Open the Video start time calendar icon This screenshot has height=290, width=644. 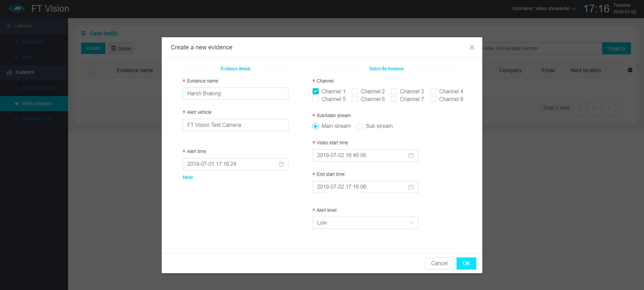point(411,155)
